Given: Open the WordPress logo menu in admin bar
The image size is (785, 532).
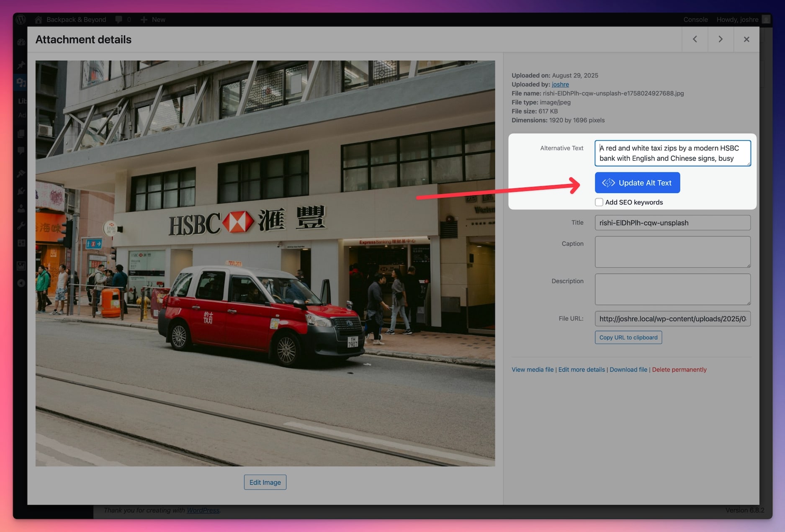Looking at the screenshot, I should tap(21, 19).
